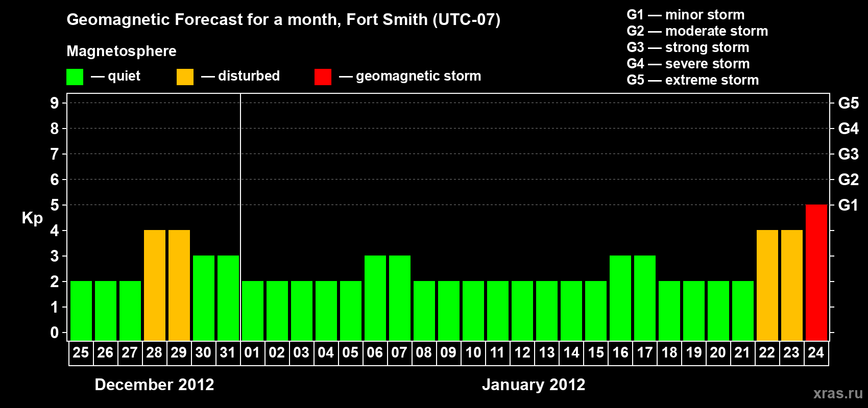This screenshot has height=408, width=868.
Task: Click the G2 label on the right axis
Action: point(849,180)
